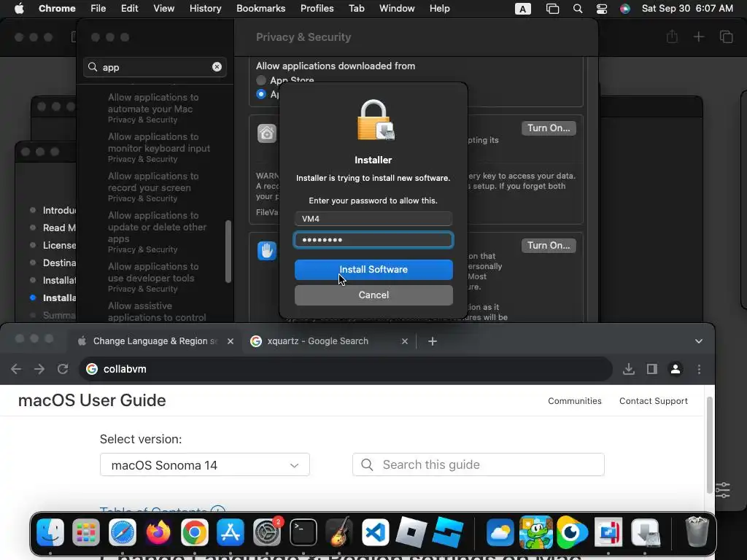Open System Settings icon with red badge
747x560 pixels.
[267, 532]
